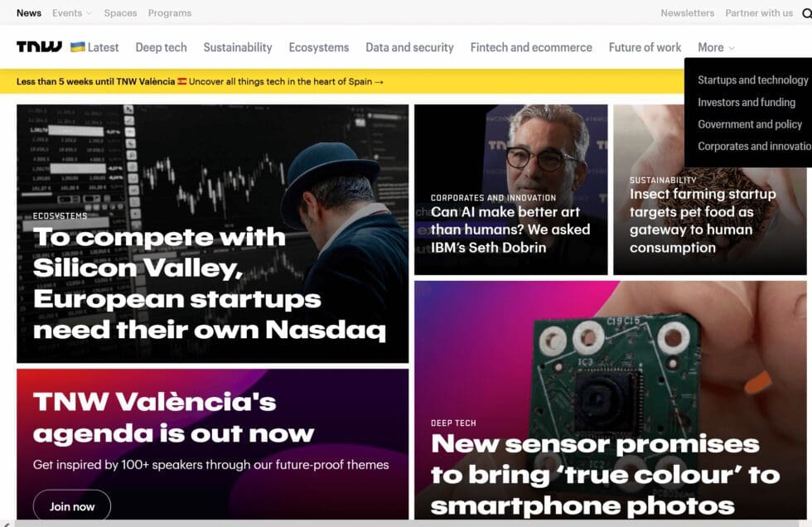Image resolution: width=812 pixels, height=527 pixels.
Task: Open the IBM Seth Dobrin AI article
Action: click(510, 230)
